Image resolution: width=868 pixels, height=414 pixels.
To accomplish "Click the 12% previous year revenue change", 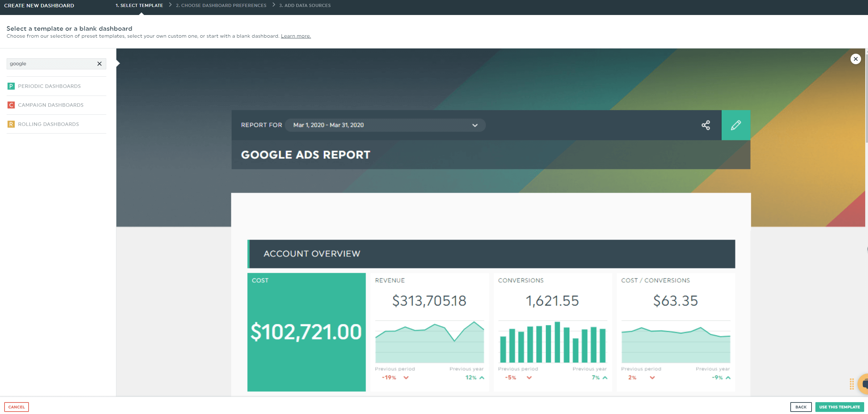I will pyautogui.click(x=471, y=378).
